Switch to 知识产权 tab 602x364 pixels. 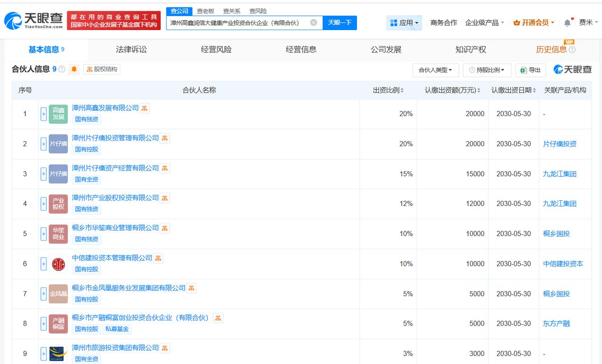pos(471,49)
